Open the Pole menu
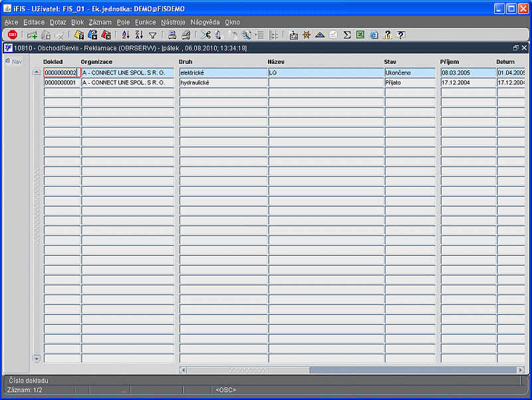 pyautogui.click(x=123, y=23)
